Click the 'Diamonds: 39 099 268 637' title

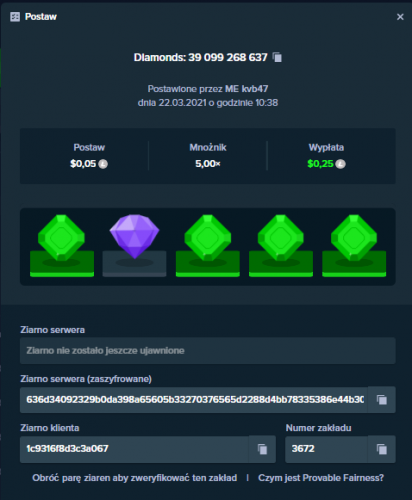(200, 57)
